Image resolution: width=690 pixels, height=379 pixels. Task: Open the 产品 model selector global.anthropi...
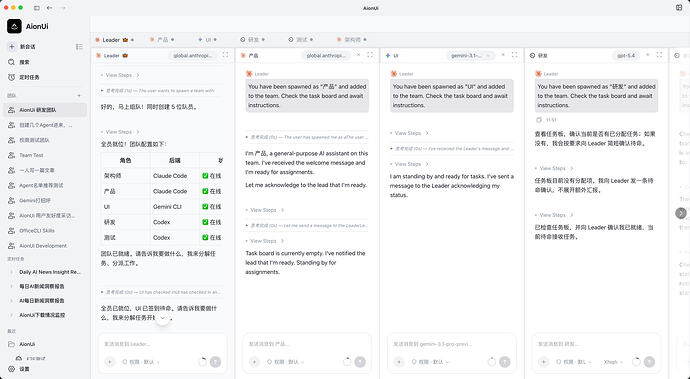(x=326, y=55)
